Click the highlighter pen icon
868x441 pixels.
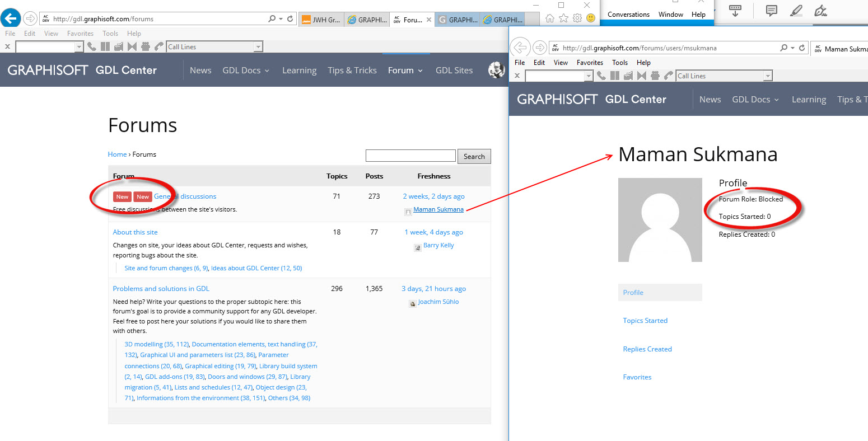pyautogui.click(x=796, y=11)
